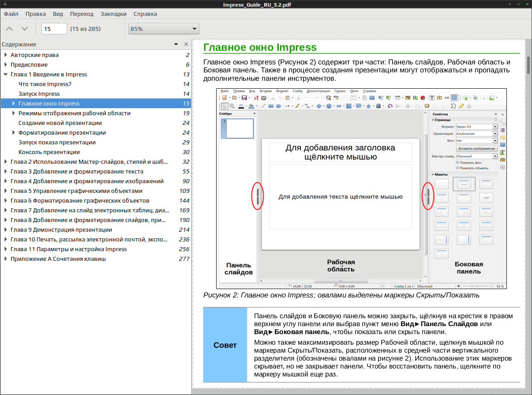Click the (15 из 285) page count label

point(85,29)
